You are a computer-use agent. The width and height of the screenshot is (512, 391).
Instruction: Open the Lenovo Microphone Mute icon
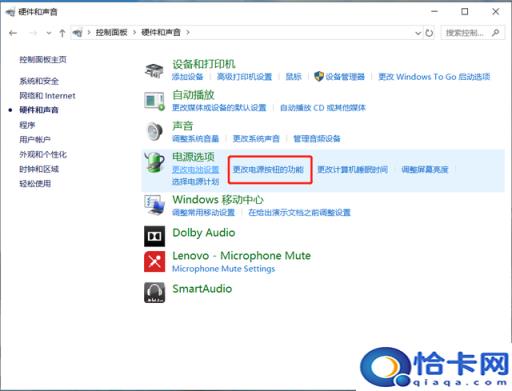[154, 262]
